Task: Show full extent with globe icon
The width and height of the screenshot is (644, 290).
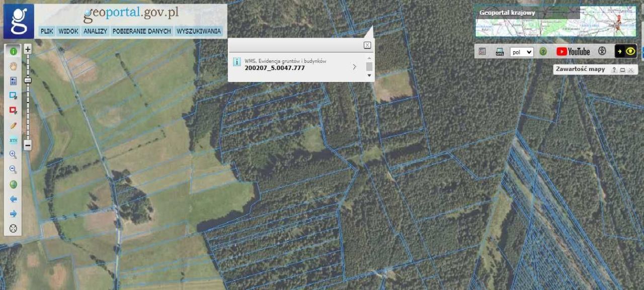Action: click(13, 184)
